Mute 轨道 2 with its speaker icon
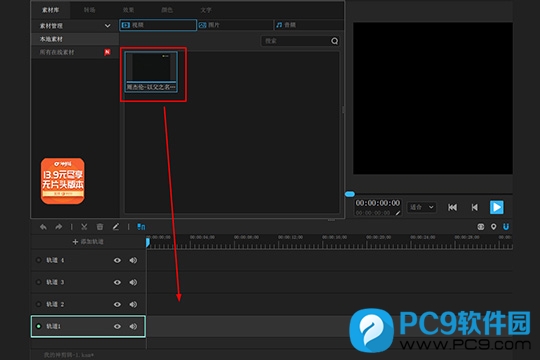 pos(133,304)
